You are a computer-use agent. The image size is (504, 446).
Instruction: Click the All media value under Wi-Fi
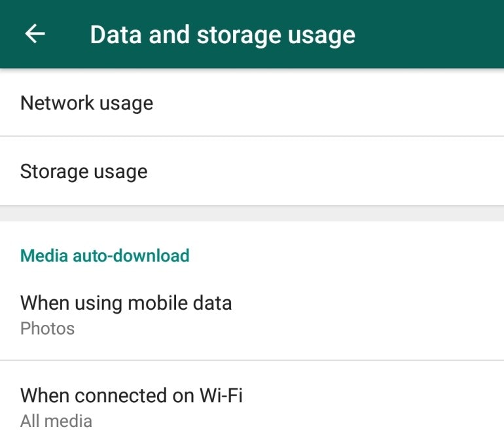[x=56, y=420]
